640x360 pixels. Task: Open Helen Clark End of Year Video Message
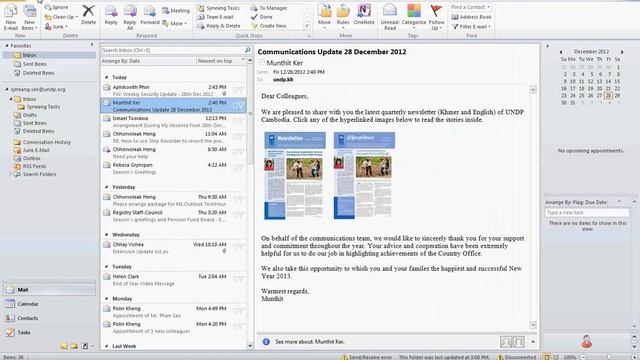coord(173,280)
